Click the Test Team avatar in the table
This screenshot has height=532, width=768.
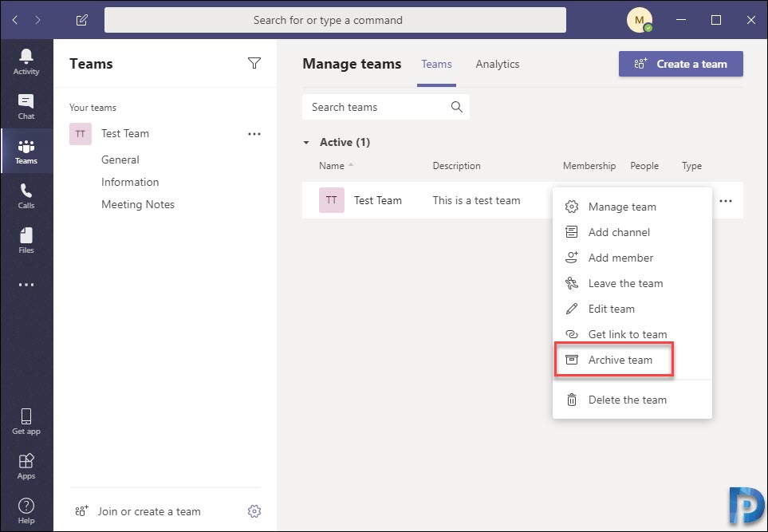[332, 200]
